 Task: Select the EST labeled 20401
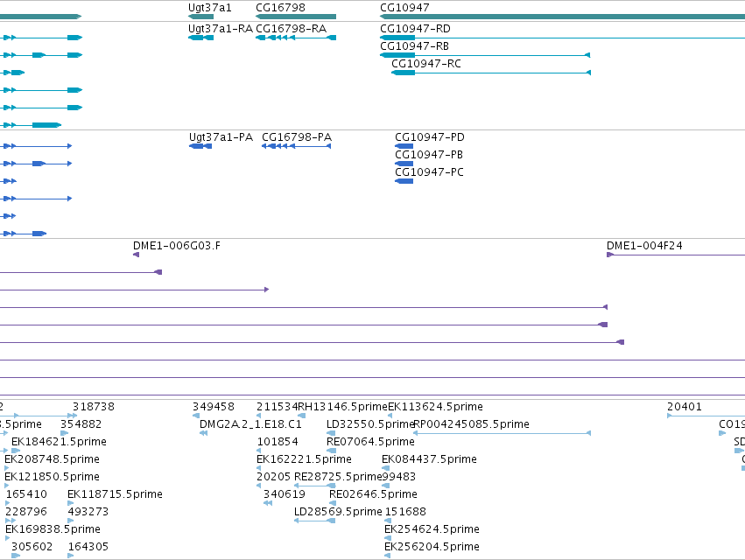tap(685, 407)
